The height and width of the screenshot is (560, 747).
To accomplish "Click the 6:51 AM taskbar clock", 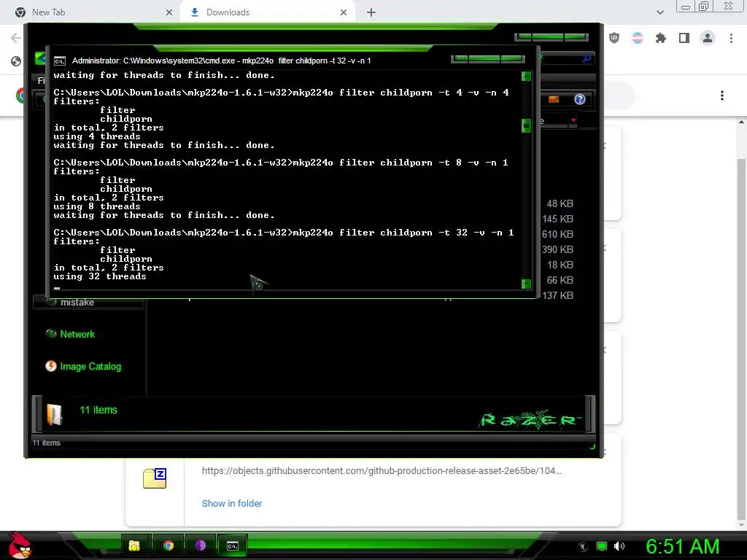I will [x=682, y=547].
